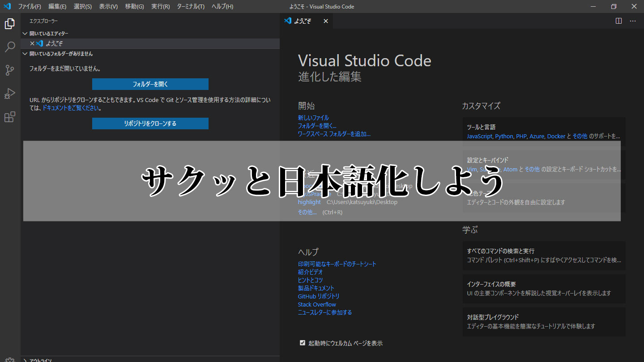Open the ターミナル menu
Viewport: 644px width, 362px height.
(190, 6)
